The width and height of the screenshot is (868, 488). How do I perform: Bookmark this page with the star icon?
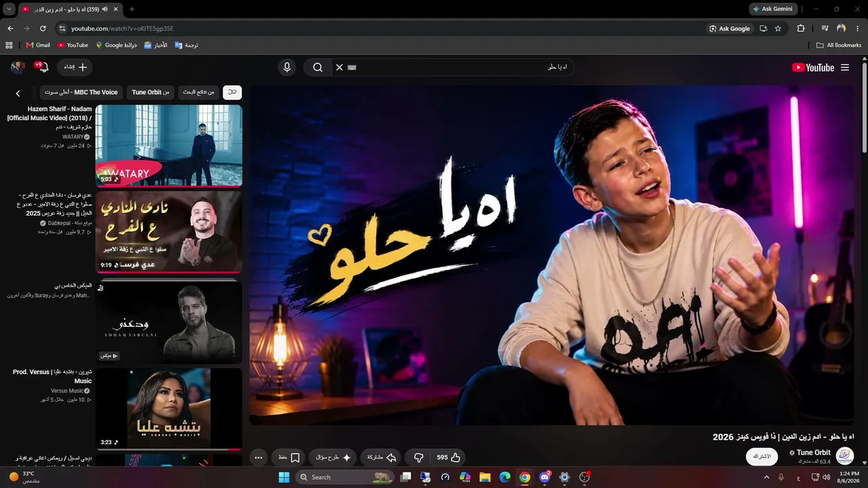pyautogui.click(x=778, y=28)
